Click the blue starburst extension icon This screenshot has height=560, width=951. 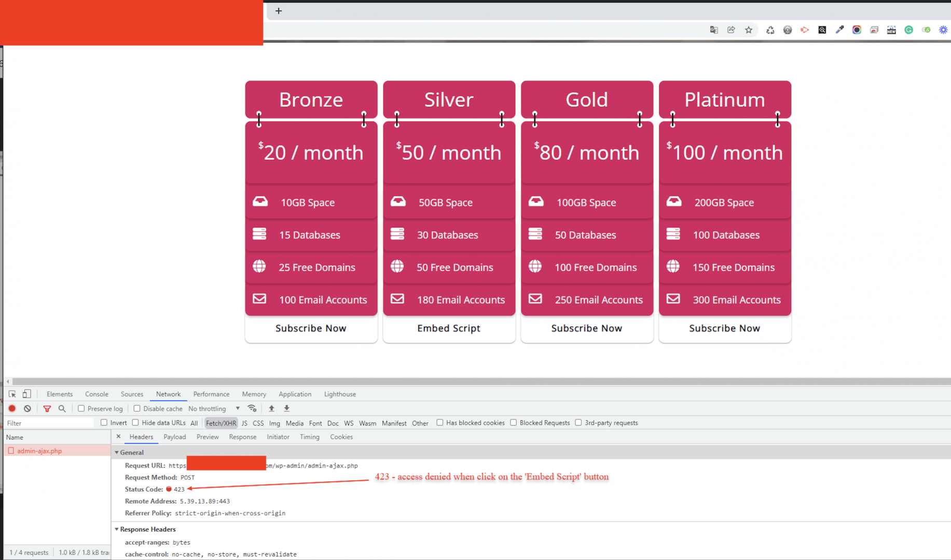pyautogui.click(x=943, y=30)
